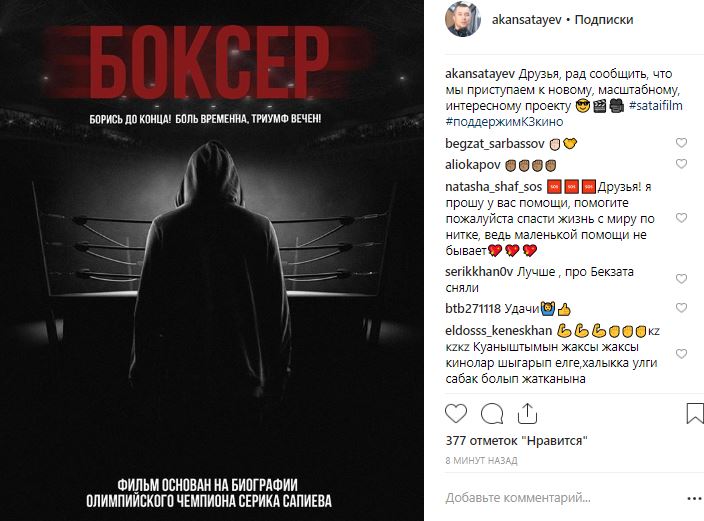This screenshot has height=521, width=704.
Task: Open the Боксер poster image
Action: [212, 260]
